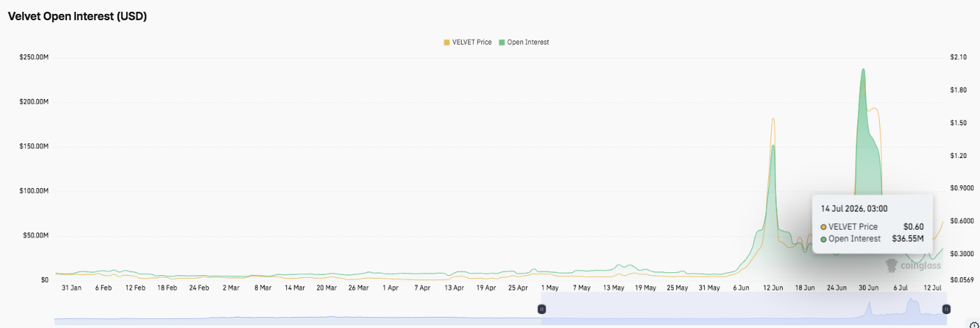Click the Velvet Open Interest (USD) title
The image size is (980, 328).
pos(77,17)
